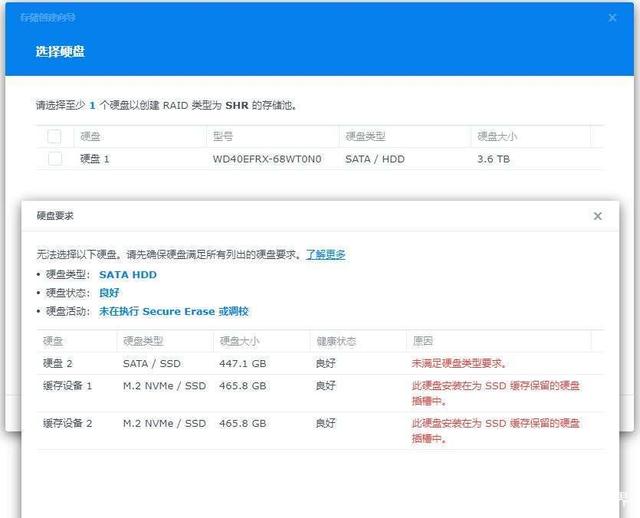The height and width of the screenshot is (518, 640).
Task: Click the WD40EFRX-68WT0N0 model cell
Action: 267,159
